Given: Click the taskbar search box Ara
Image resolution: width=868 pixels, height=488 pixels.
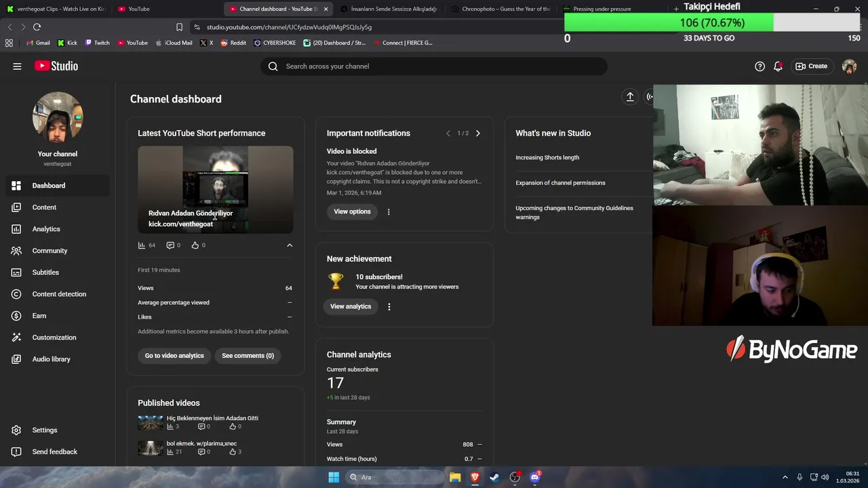Looking at the screenshot, I should tap(395, 477).
